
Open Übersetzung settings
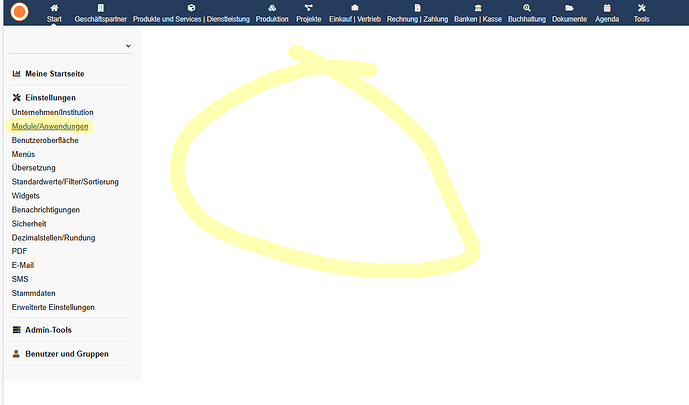[33, 168]
